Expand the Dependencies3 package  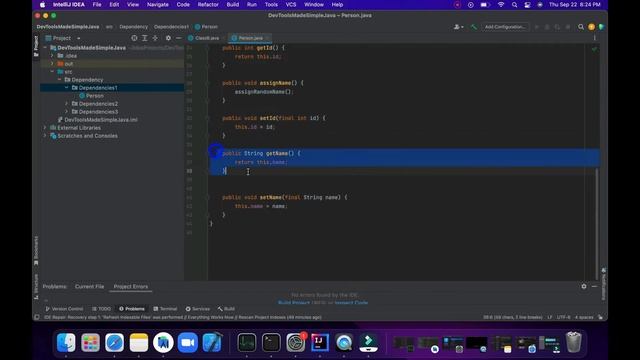tap(67, 112)
